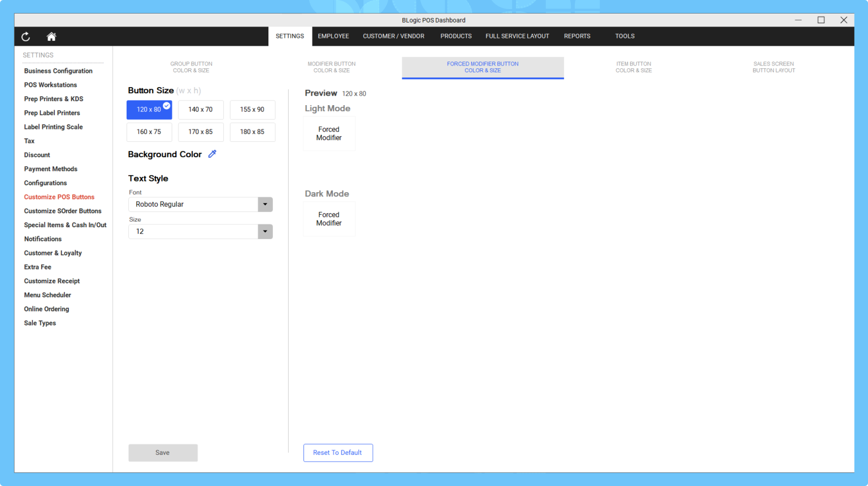Open the Settings menu tab

[x=290, y=36]
